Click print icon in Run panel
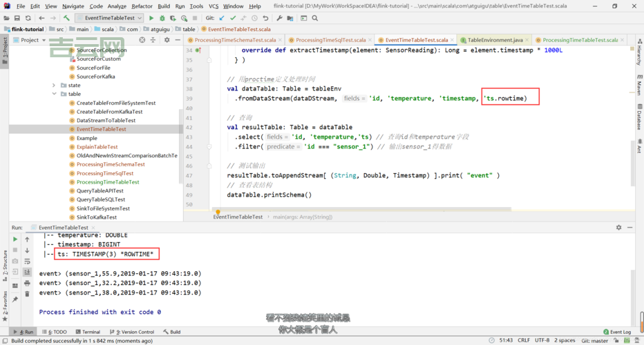Screen dimensions: 644x345 (27, 283)
